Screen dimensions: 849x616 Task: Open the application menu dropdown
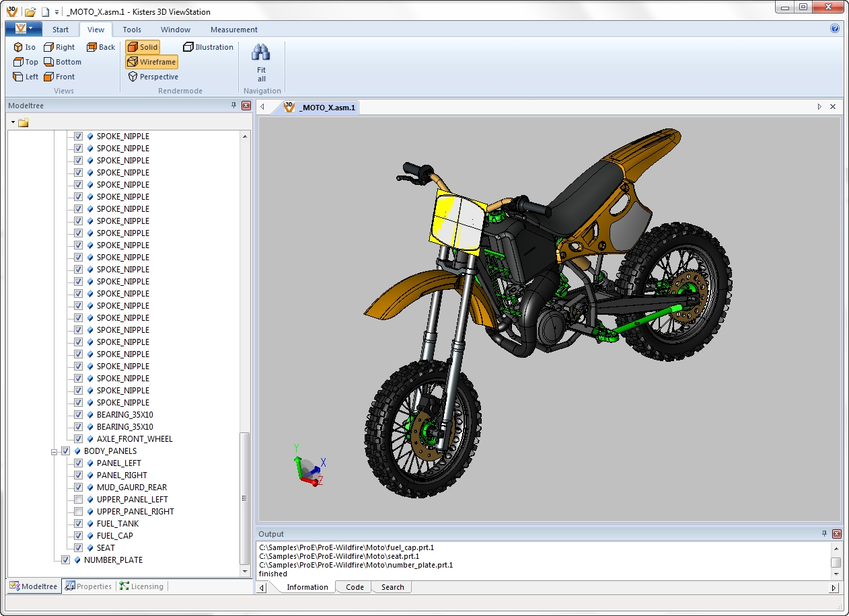24,29
